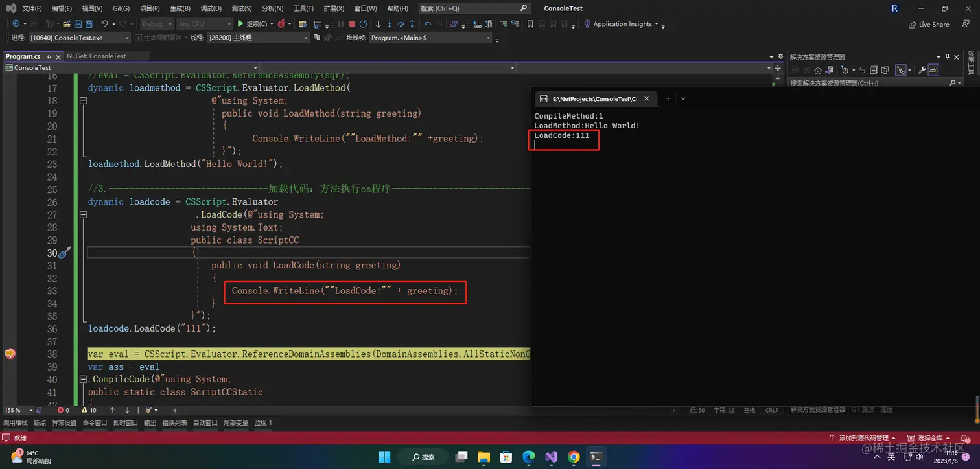Click the Continue debugging green play button
The width and height of the screenshot is (980, 469).
click(x=240, y=24)
